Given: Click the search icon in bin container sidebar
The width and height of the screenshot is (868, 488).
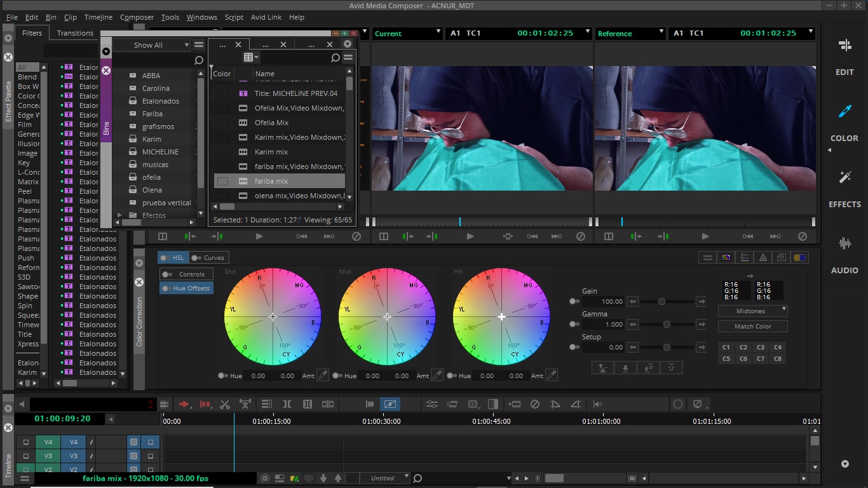Looking at the screenshot, I should tap(199, 60).
